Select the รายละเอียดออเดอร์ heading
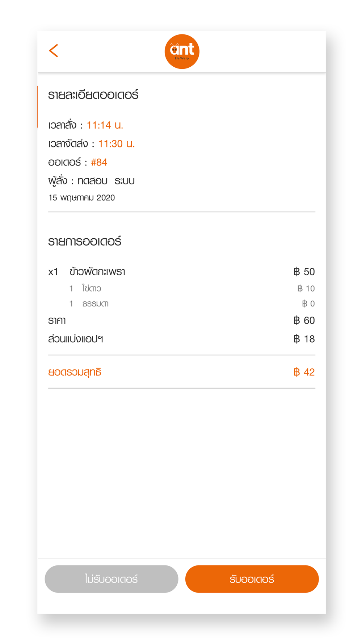 pyautogui.click(x=93, y=95)
